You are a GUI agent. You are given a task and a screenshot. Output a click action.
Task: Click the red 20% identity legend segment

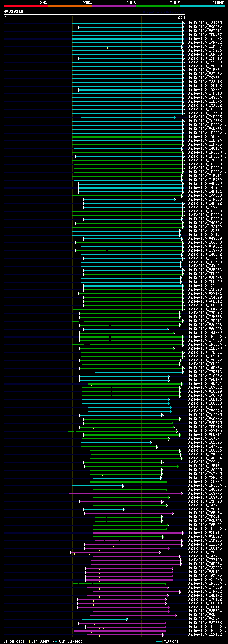pos(26,6)
